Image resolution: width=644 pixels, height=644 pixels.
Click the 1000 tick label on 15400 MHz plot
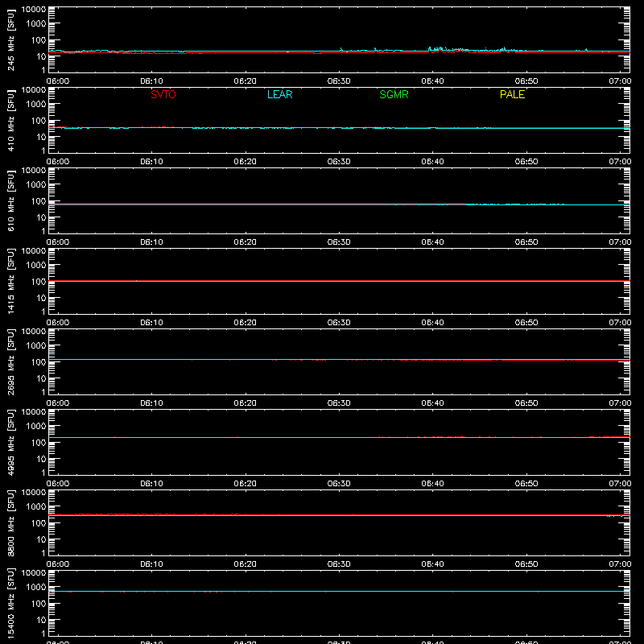click(x=36, y=587)
